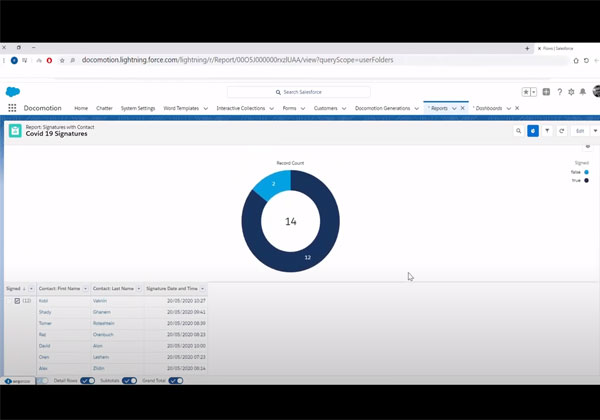Open the Salesforce Help question mark
600x420 pixels.
pos(559,92)
